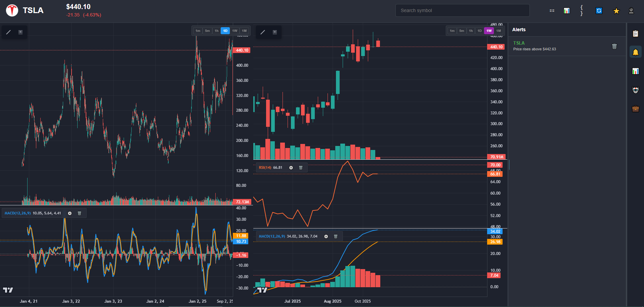Select the bell alerts sidebar icon

(x=635, y=52)
